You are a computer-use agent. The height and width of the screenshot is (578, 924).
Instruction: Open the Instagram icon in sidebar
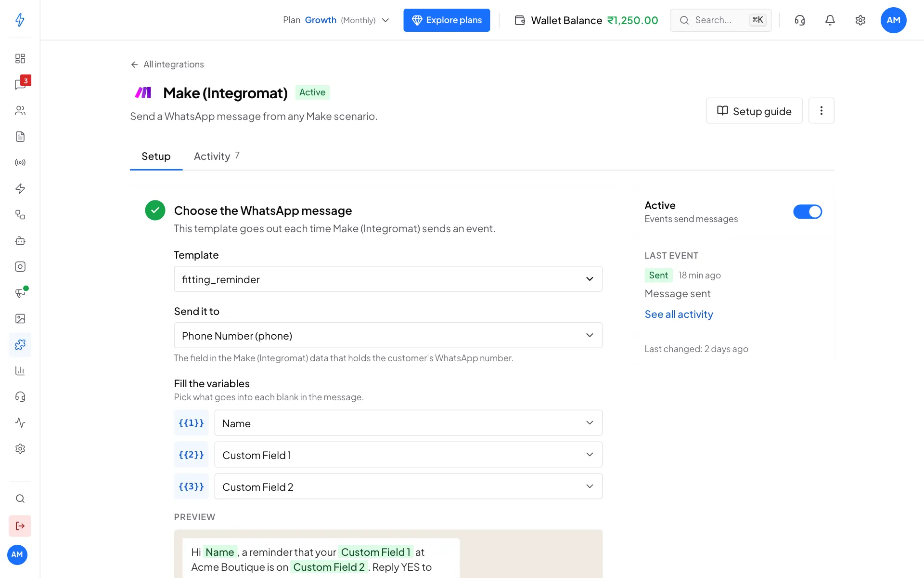pyautogui.click(x=20, y=267)
